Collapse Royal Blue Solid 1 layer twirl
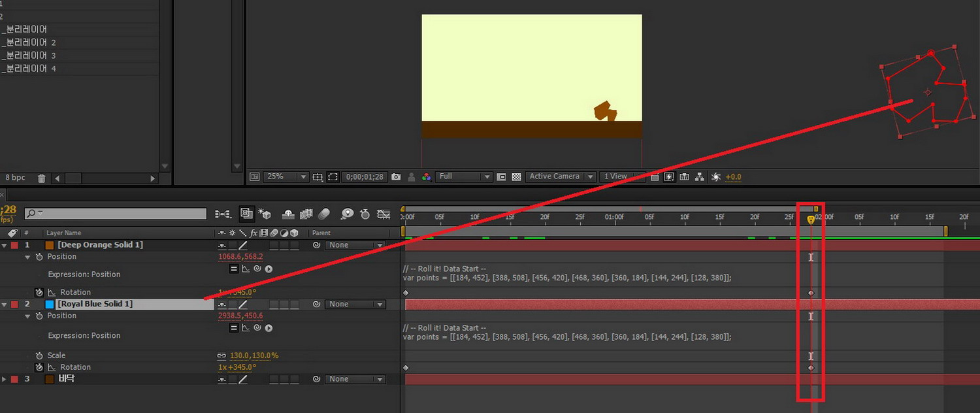This screenshot has width=980, height=413. tap(5, 304)
